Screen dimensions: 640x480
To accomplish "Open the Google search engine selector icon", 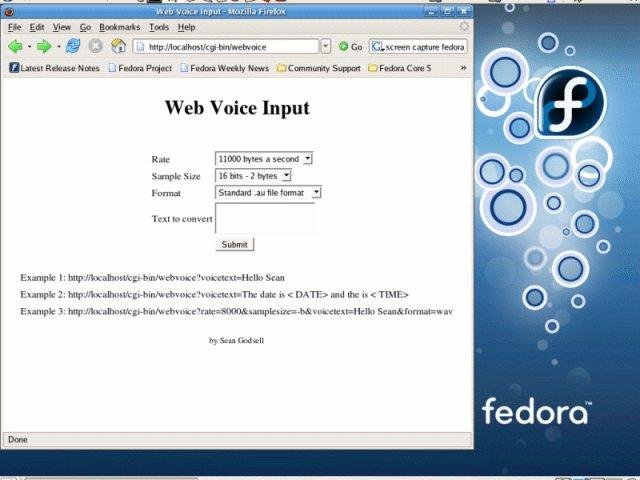I will (x=378, y=47).
